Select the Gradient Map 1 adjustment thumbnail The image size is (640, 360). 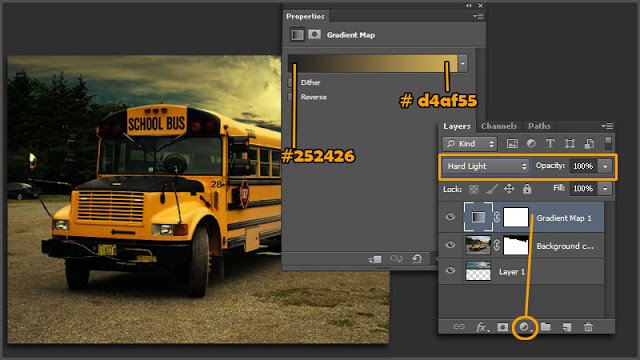[x=478, y=217]
